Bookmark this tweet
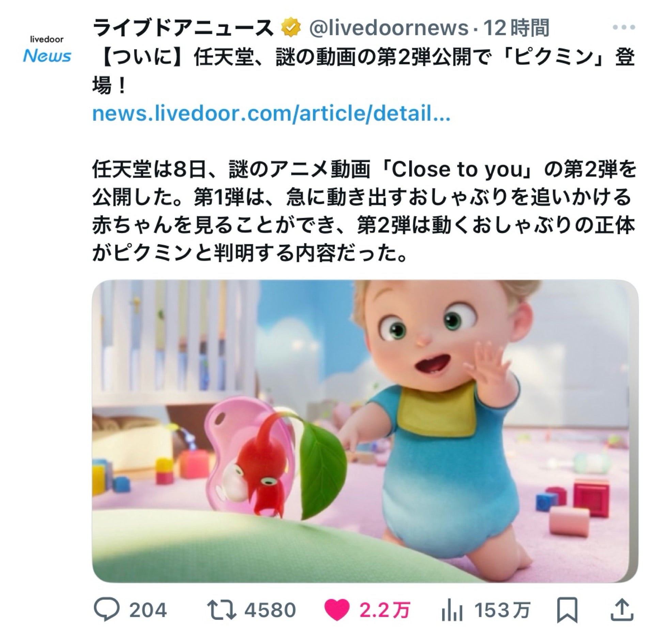654x644 pixels. click(x=567, y=610)
